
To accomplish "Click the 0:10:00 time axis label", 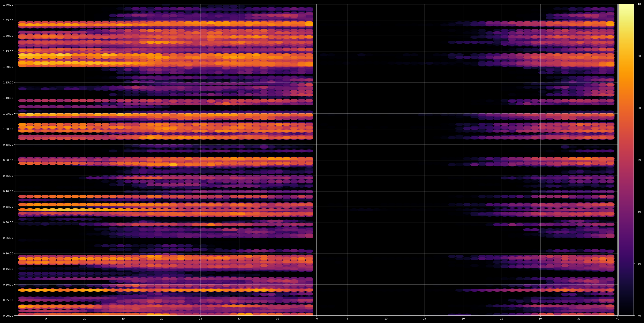I will [8, 285].
